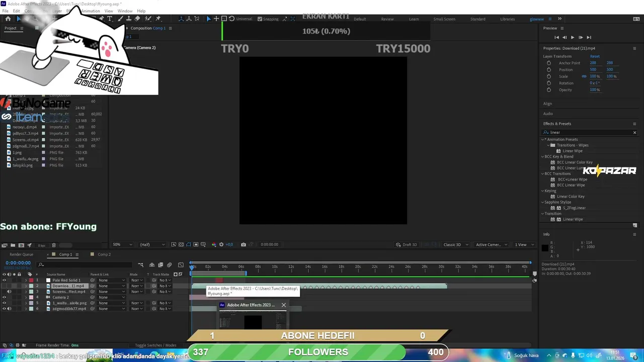This screenshot has width=644, height=362.
Task: Reset the Layer Transform properties
Action: [595, 56]
